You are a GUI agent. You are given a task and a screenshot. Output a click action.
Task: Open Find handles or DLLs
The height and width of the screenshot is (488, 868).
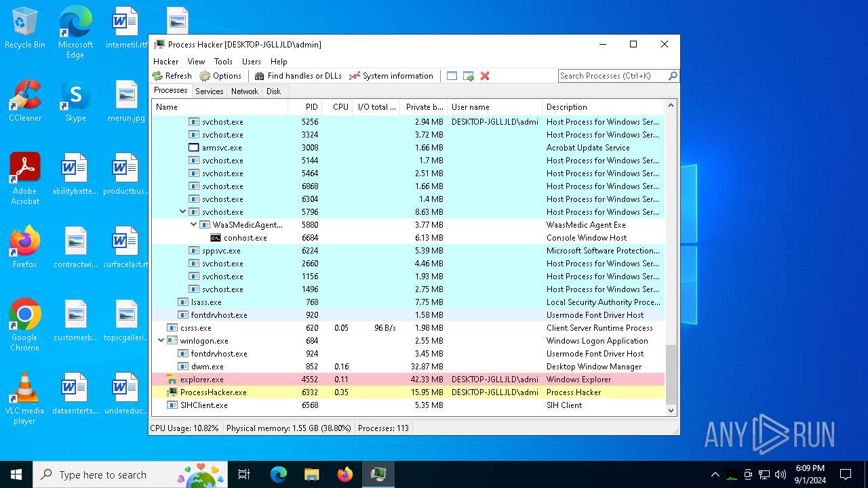point(298,76)
